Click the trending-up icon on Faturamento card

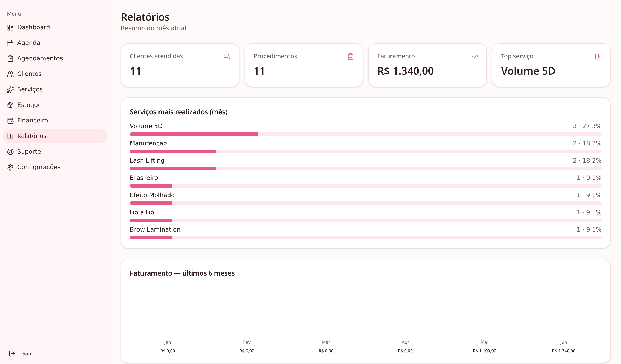(474, 56)
